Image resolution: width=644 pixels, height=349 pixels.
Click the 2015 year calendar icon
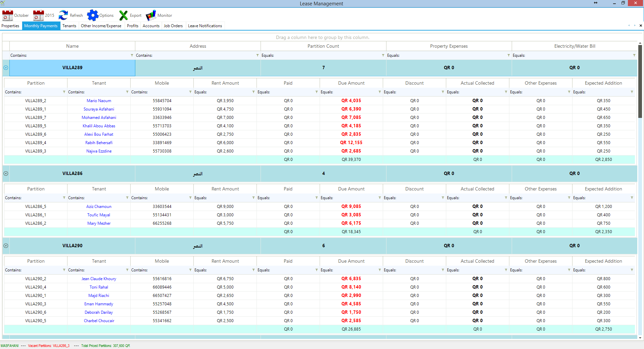point(38,15)
